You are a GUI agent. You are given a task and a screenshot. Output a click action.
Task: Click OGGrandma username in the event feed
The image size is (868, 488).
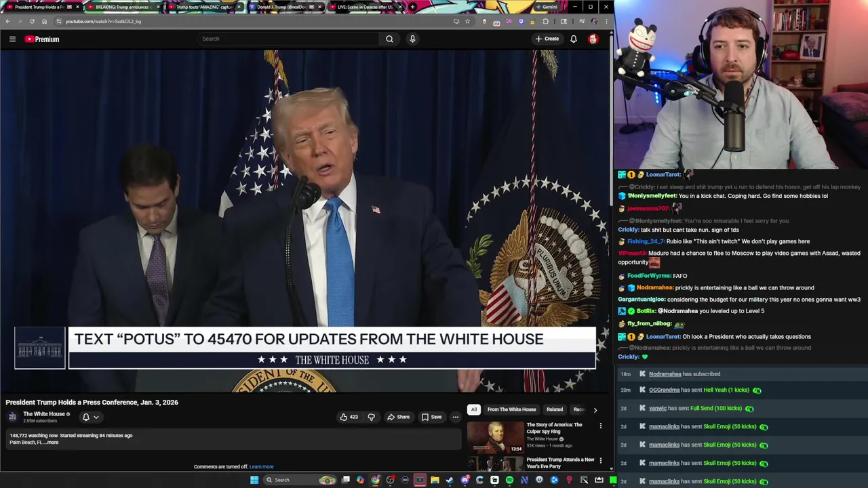tap(664, 390)
